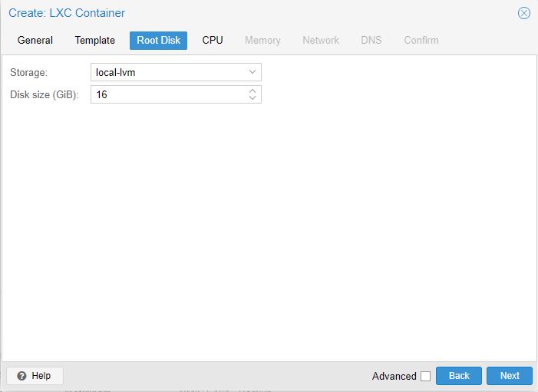
Task: Click the Storage field label
Action: 28,72
